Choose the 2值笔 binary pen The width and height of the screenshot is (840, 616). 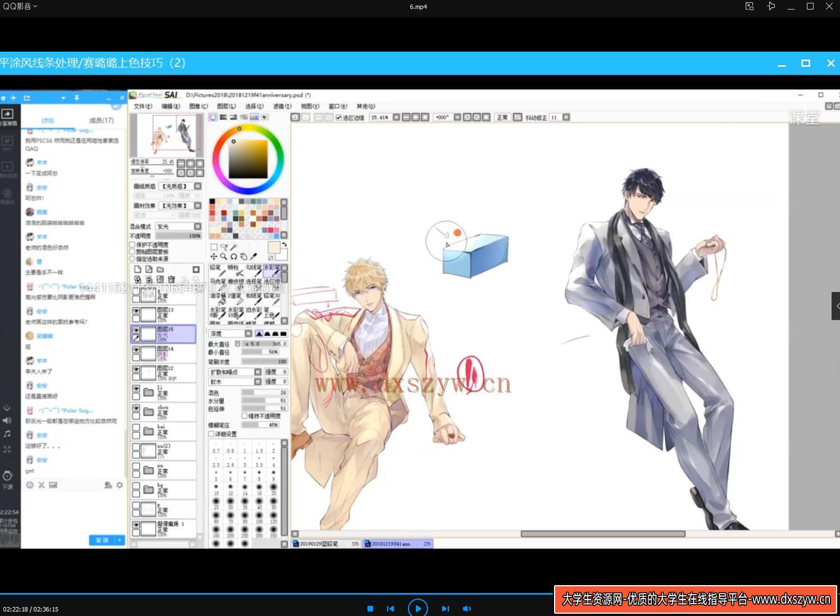coord(236,299)
